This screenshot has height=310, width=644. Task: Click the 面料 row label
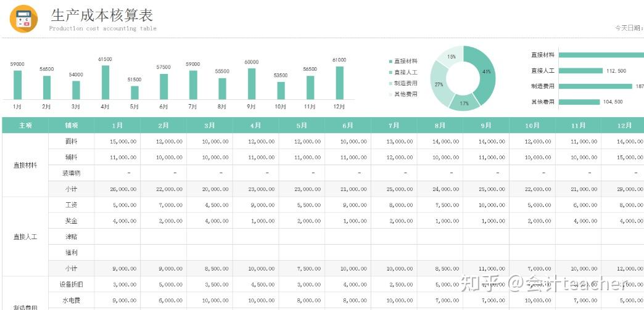72,141
